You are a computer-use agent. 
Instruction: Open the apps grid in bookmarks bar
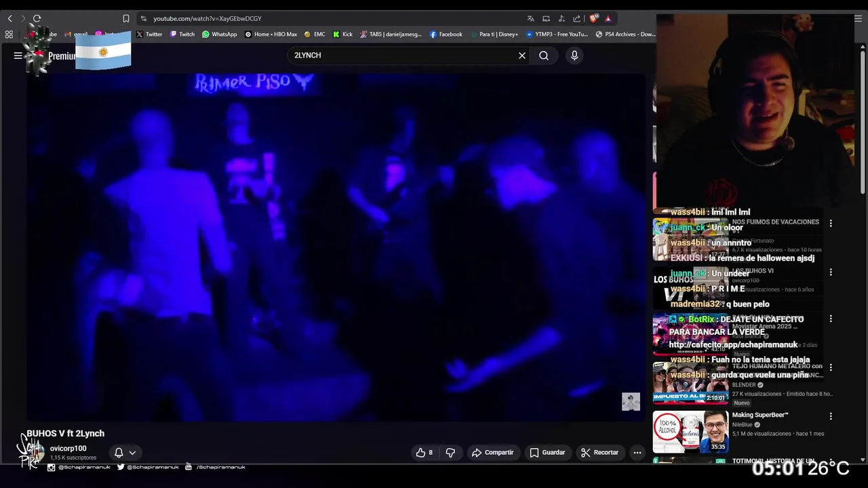9,34
